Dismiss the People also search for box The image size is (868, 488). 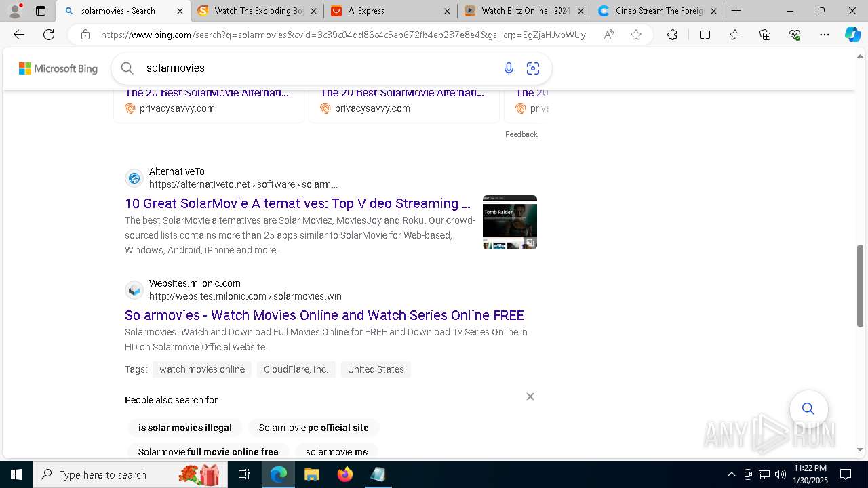coord(530,396)
